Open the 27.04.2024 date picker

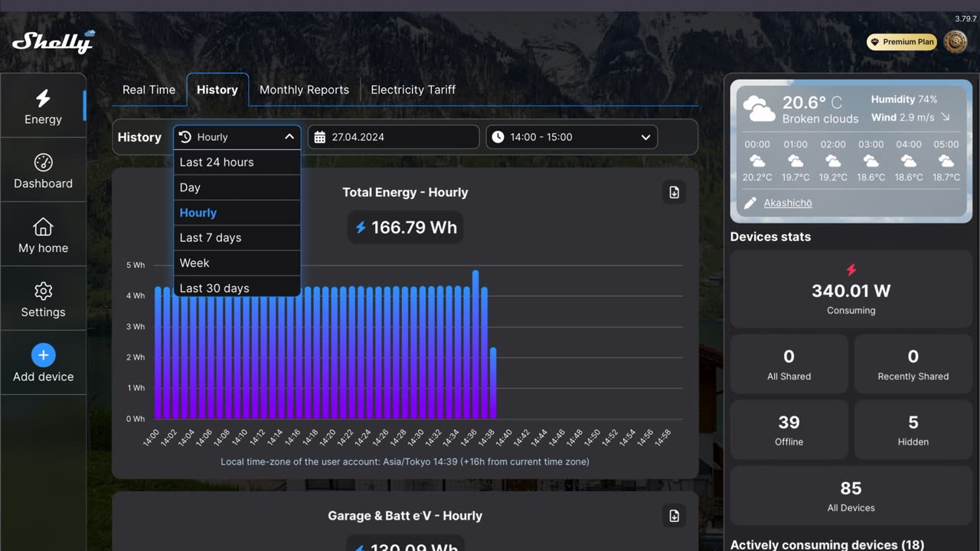394,137
